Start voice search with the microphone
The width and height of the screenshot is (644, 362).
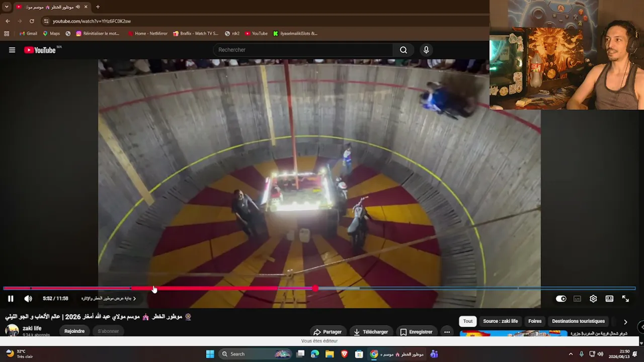pos(426,50)
